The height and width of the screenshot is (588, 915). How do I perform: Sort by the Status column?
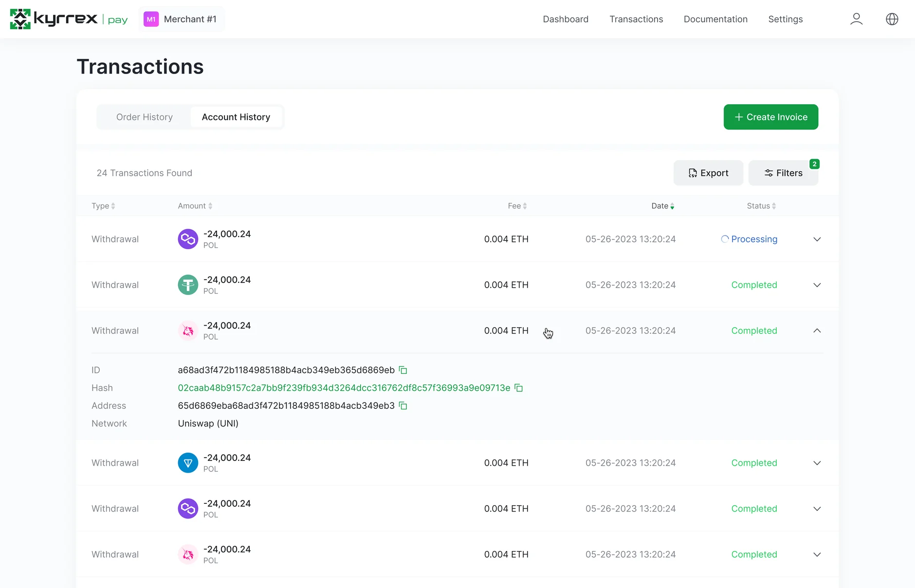pos(762,206)
